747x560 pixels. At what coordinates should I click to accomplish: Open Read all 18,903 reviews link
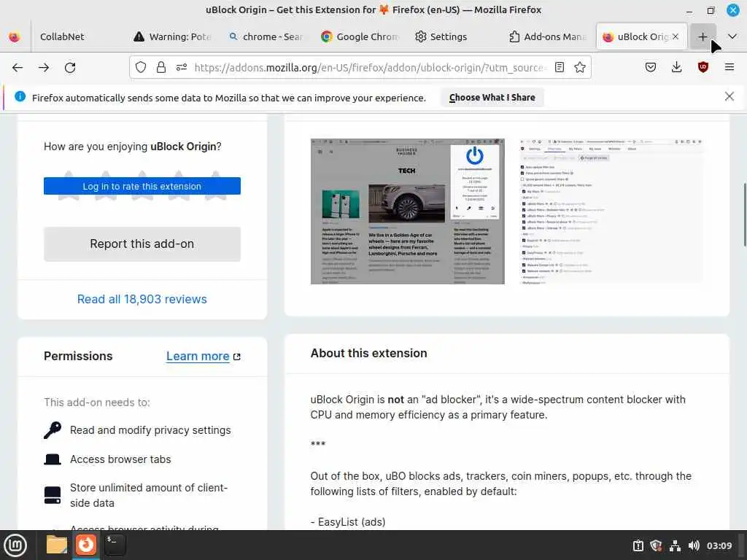(142, 299)
